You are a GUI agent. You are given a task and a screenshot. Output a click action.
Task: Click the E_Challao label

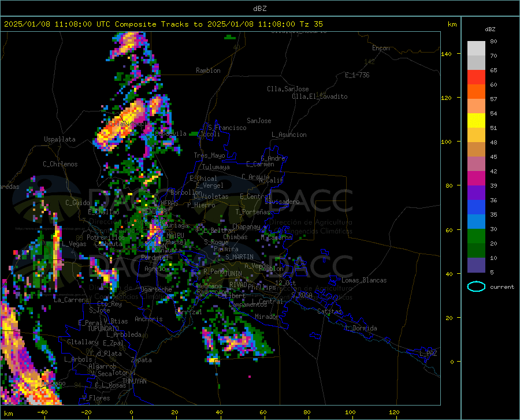click(103, 212)
